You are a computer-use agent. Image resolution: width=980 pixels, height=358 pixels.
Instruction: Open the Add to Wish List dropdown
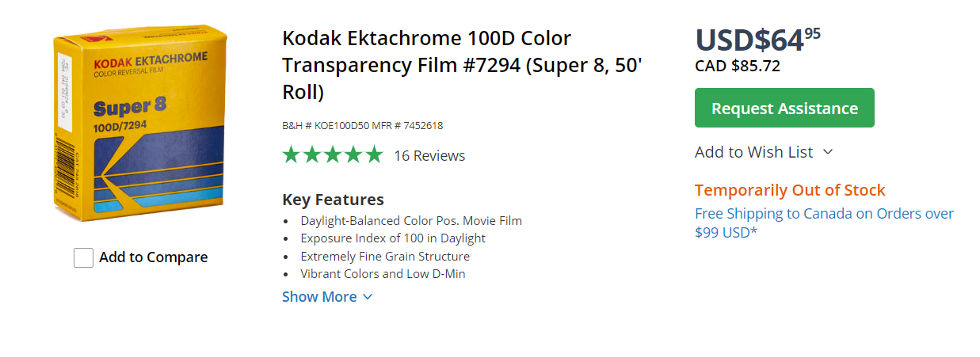[764, 152]
